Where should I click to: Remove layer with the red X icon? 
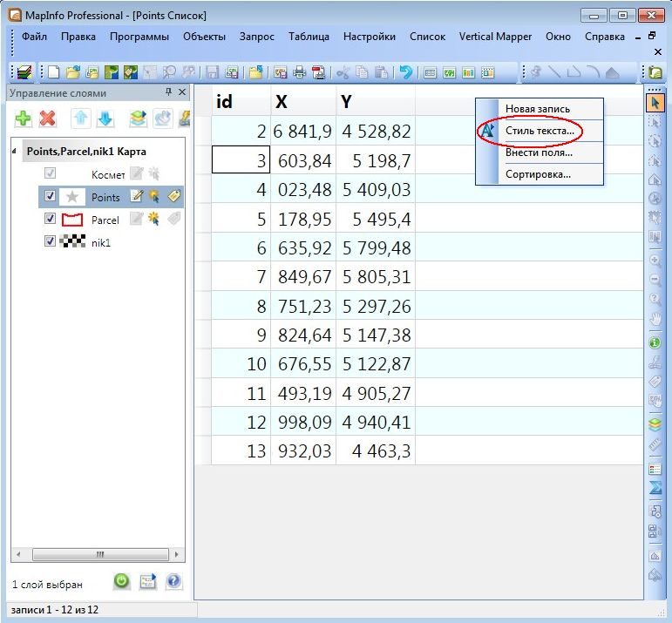click(x=47, y=119)
